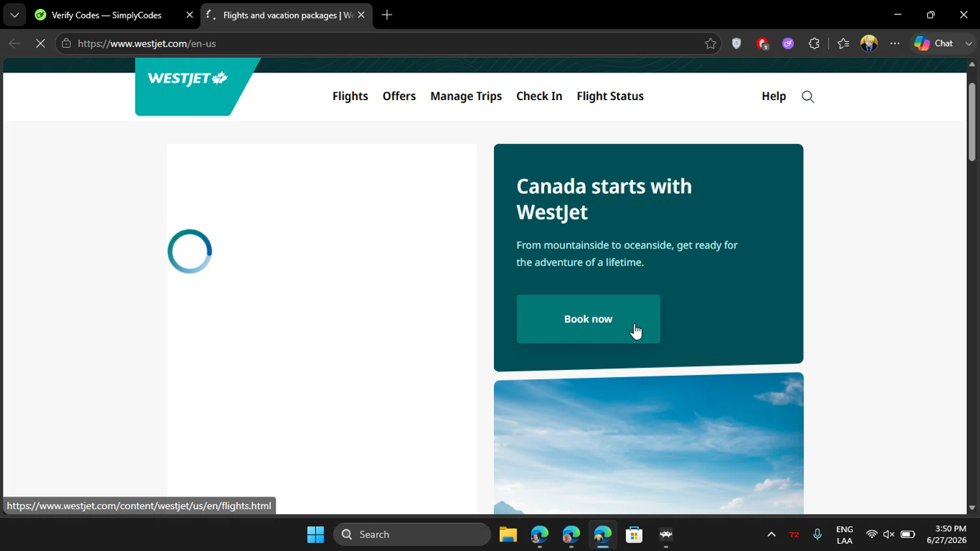This screenshot has height=551, width=980.
Task: Open Manage Trips navigation item
Action: (x=466, y=96)
